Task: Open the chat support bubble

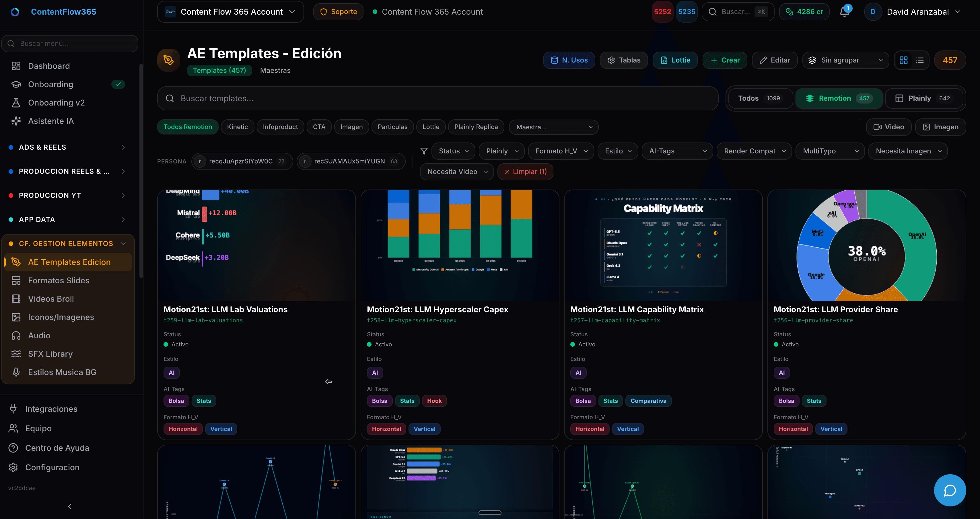Action: [950, 490]
